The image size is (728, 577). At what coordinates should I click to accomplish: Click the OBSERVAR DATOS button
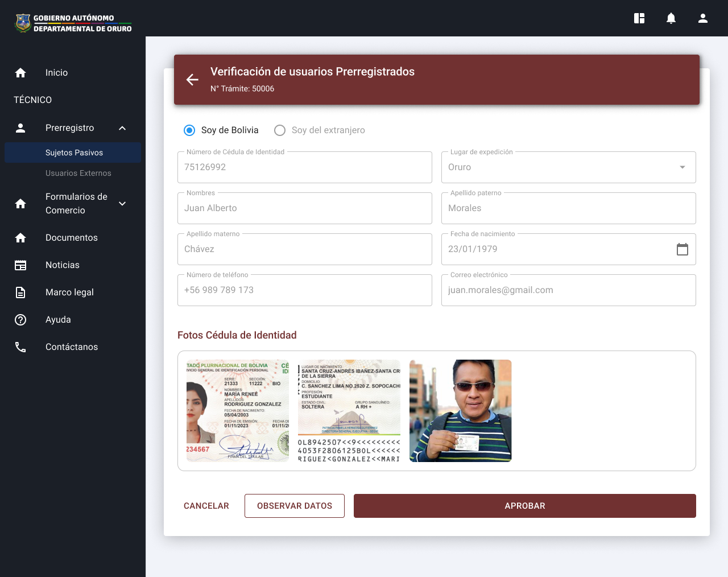[x=294, y=506]
